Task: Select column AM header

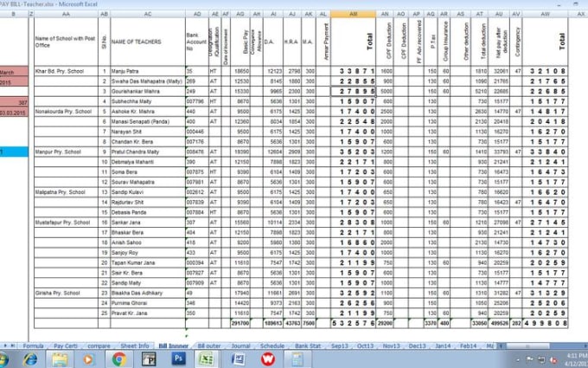Action: coord(353,14)
